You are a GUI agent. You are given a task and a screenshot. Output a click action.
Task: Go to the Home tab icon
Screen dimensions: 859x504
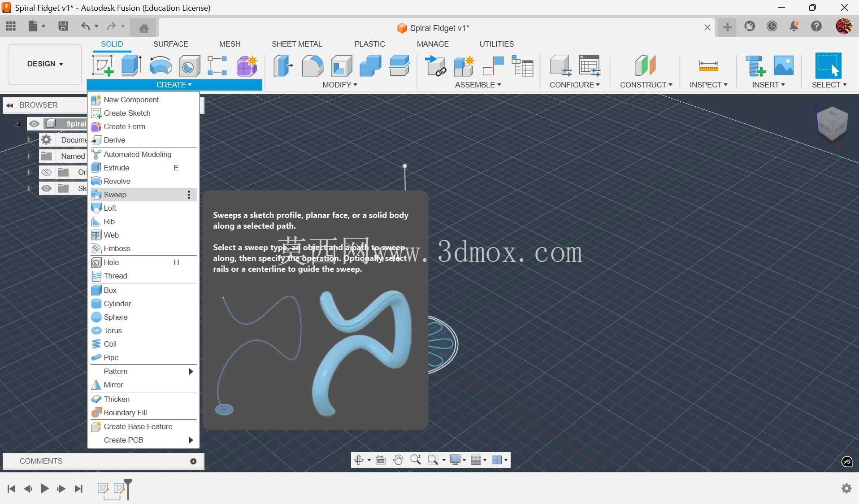click(143, 28)
